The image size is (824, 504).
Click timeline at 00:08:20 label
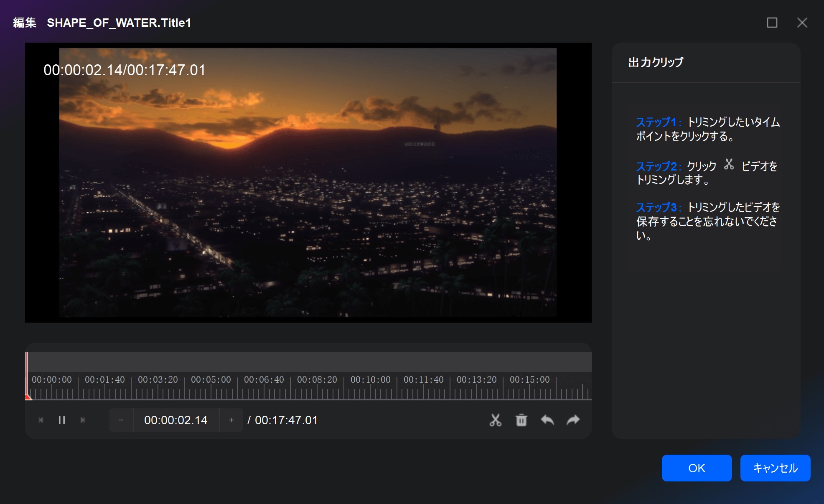317,380
